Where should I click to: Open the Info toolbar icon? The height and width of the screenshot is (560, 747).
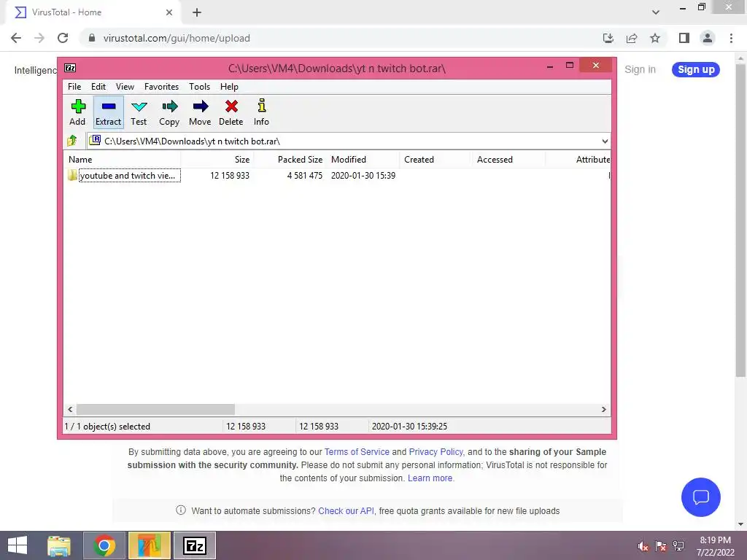coord(261,112)
